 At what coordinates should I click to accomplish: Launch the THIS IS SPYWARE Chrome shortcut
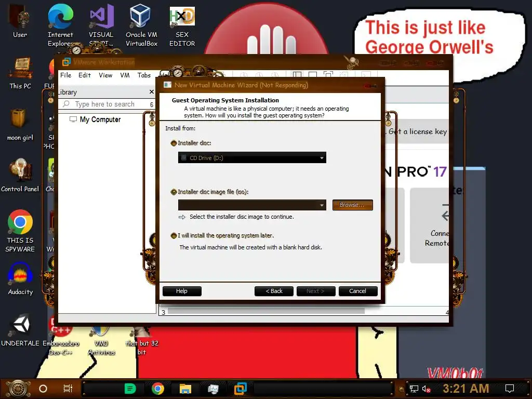(x=20, y=231)
